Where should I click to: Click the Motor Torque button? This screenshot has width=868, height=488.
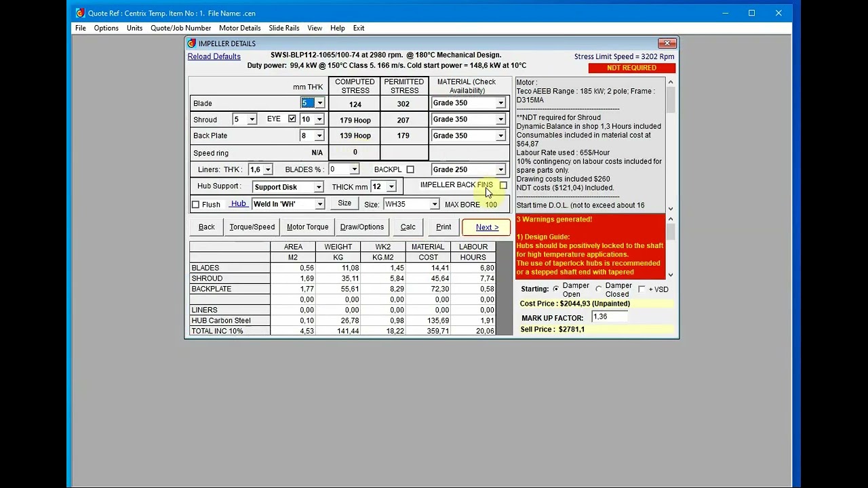(x=308, y=227)
